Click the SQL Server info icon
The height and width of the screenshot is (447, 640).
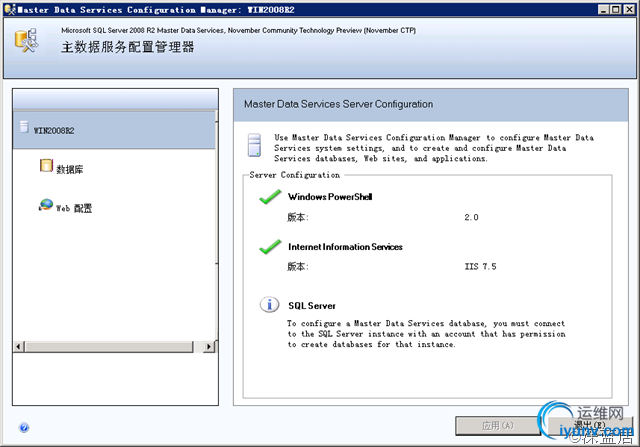(270, 305)
